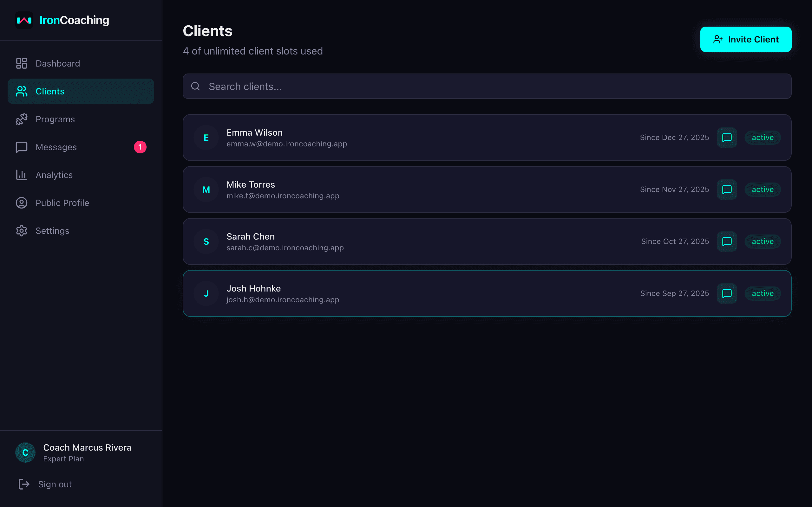Click Coach Marcus Rivera's avatar

coord(25,452)
